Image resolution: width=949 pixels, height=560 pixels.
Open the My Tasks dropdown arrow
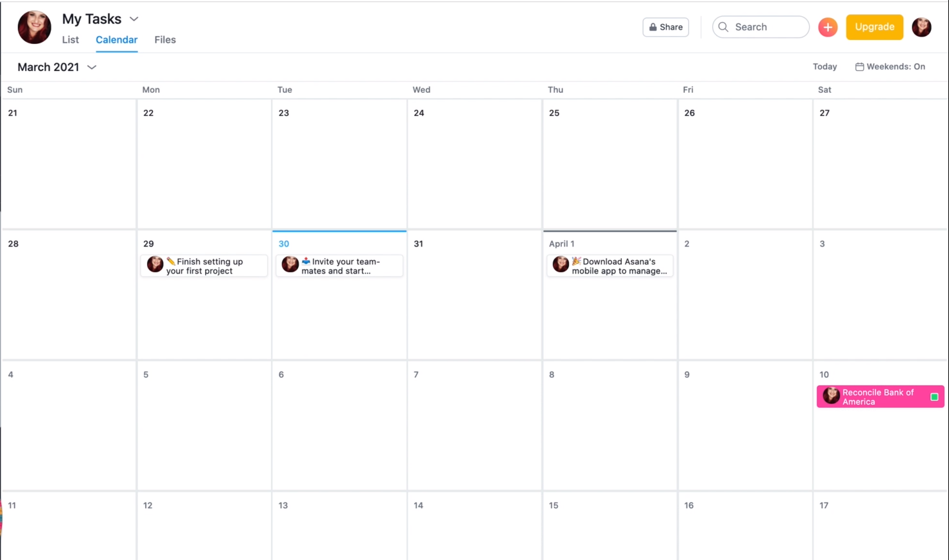pyautogui.click(x=134, y=19)
